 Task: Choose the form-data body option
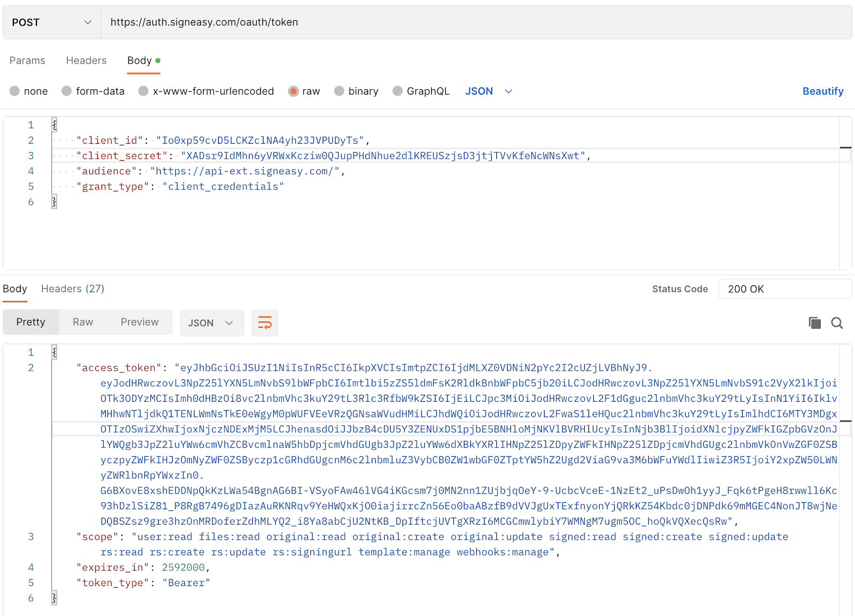coord(66,91)
